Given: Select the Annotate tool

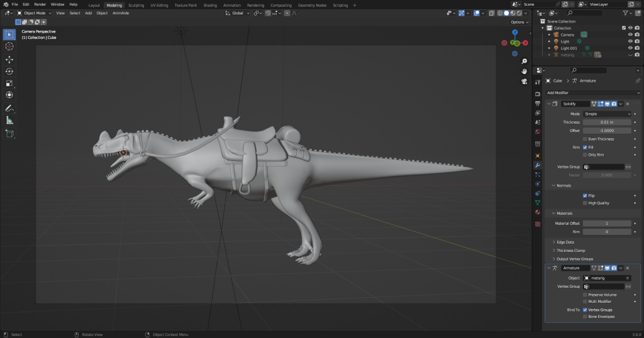Looking at the screenshot, I should (9, 108).
